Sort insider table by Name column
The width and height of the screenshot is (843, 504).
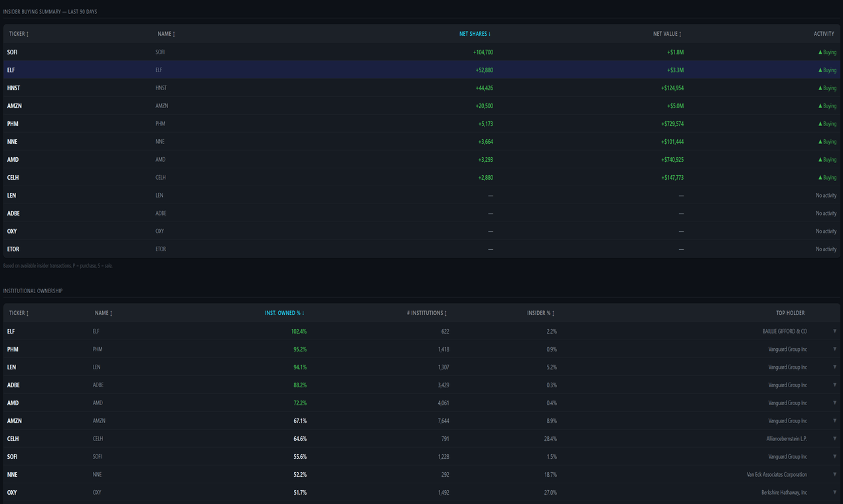point(167,34)
